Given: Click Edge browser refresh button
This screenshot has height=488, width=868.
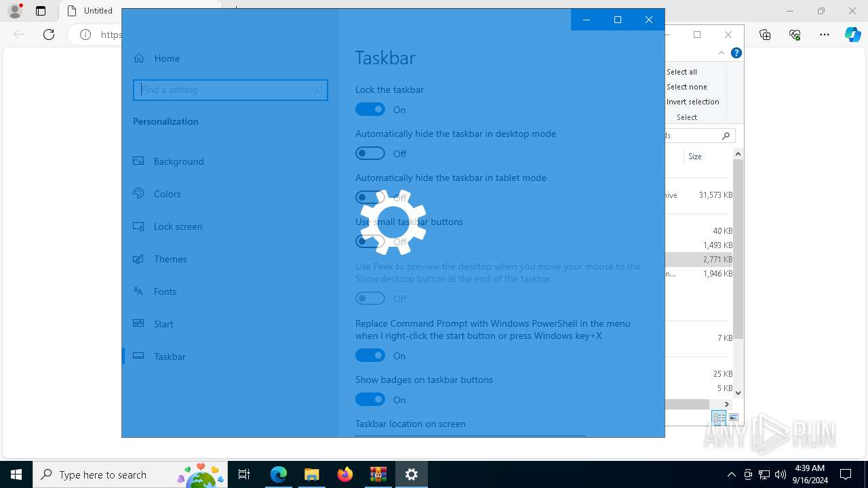Looking at the screenshot, I should pyautogui.click(x=49, y=35).
